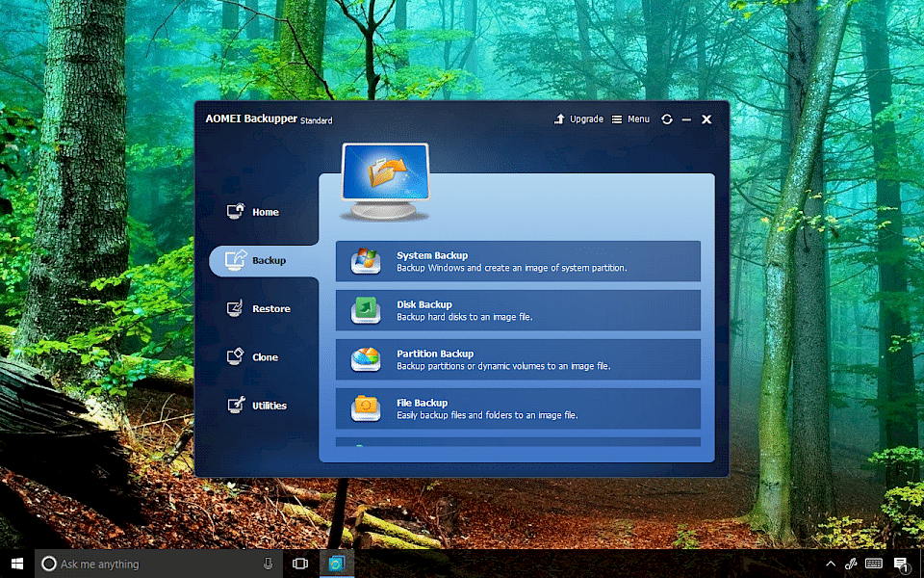The image size is (924, 578).
Task: Click the Backup sidebar icon
Action: coord(236,259)
